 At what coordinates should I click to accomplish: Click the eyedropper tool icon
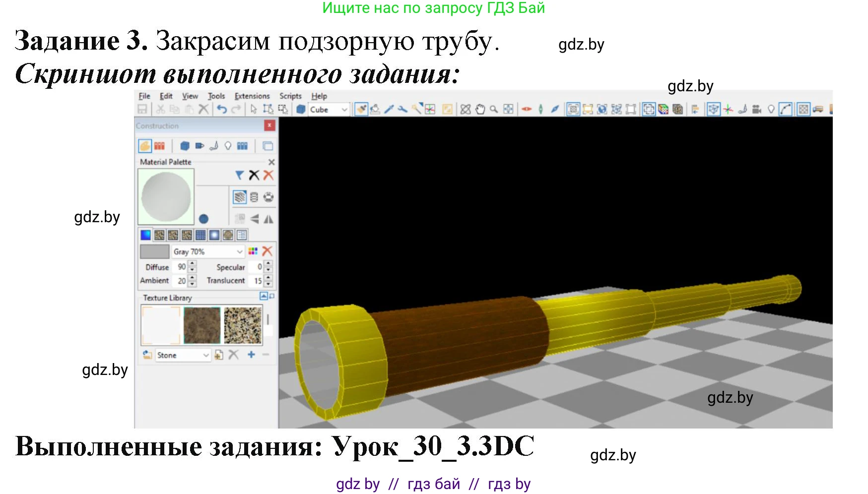coord(389,109)
